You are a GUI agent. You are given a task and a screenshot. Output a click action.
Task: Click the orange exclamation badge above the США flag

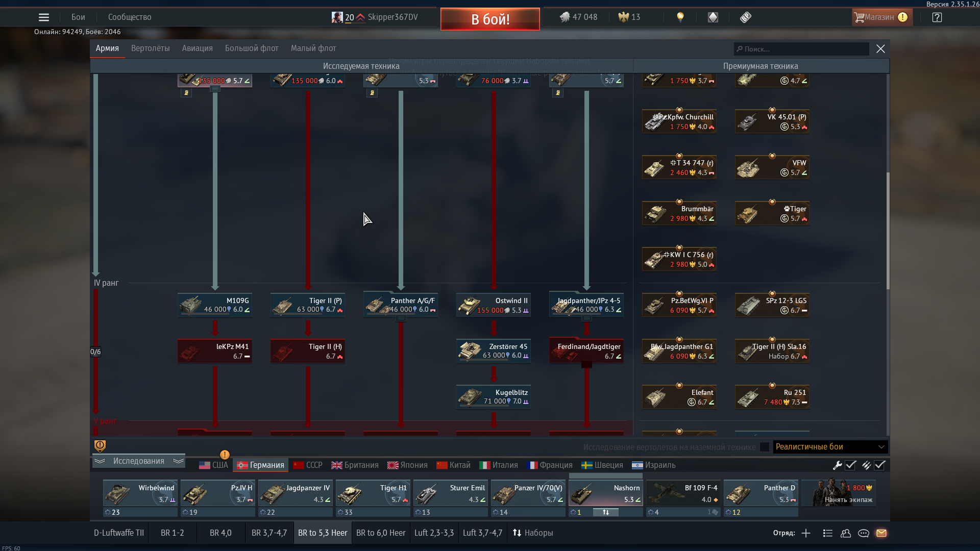tap(225, 455)
